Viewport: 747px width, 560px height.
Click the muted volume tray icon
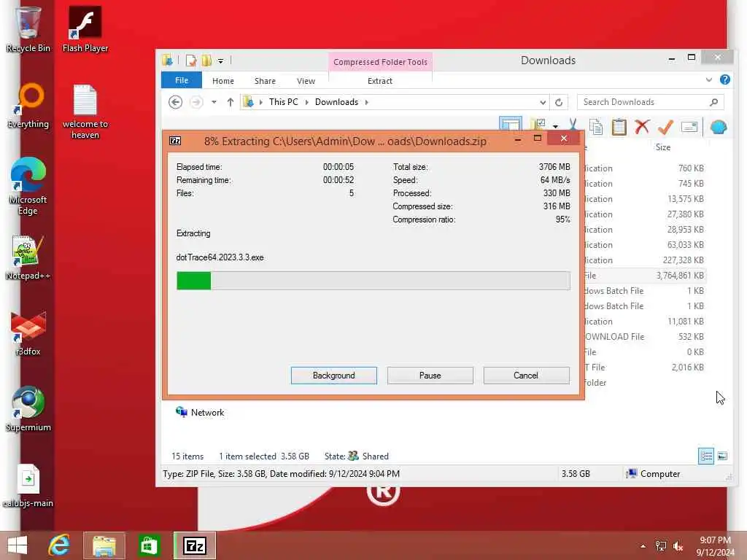[678, 546]
